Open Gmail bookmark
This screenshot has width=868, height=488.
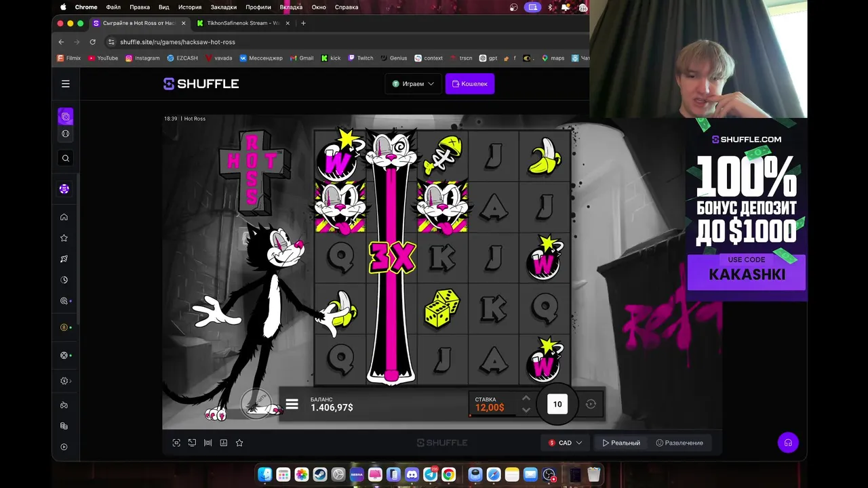click(x=302, y=58)
